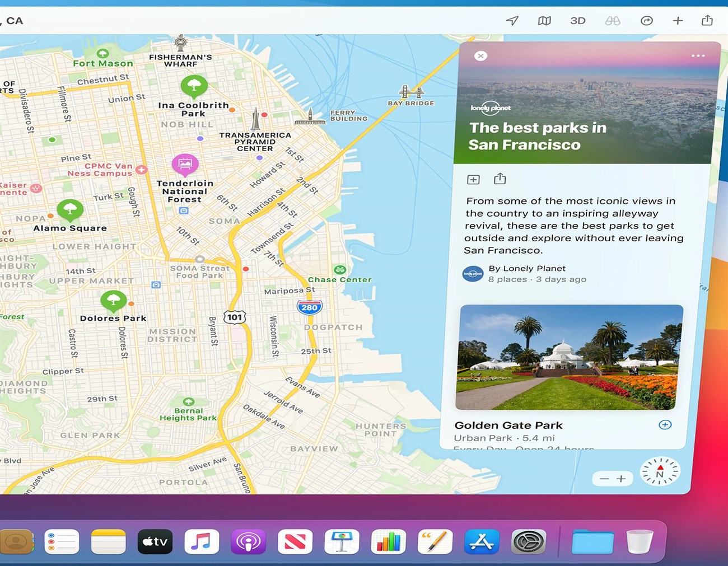The height and width of the screenshot is (566, 728).
Task: Select the Tenderloin National Forest pin
Action: click(x=185, y=165)
